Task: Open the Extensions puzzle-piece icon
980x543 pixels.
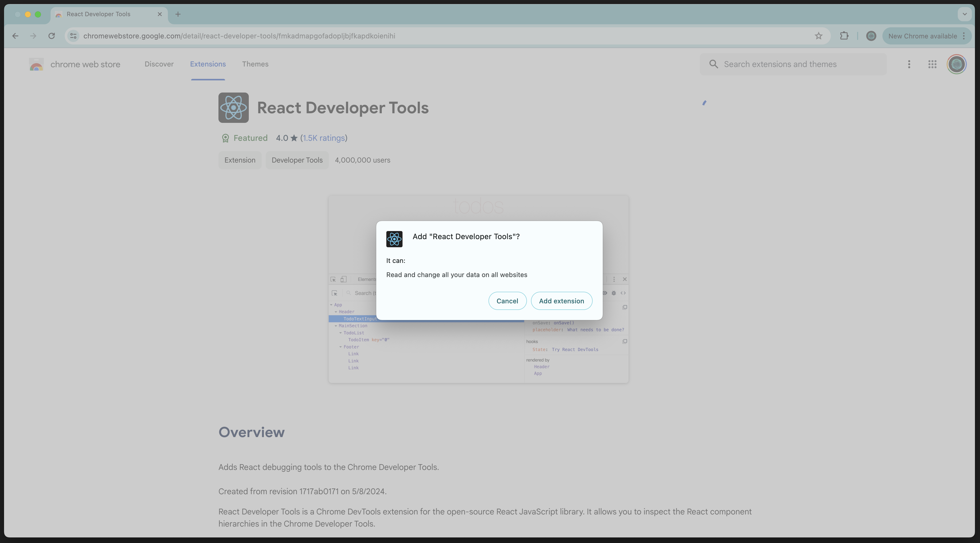Action: point(844,36)
